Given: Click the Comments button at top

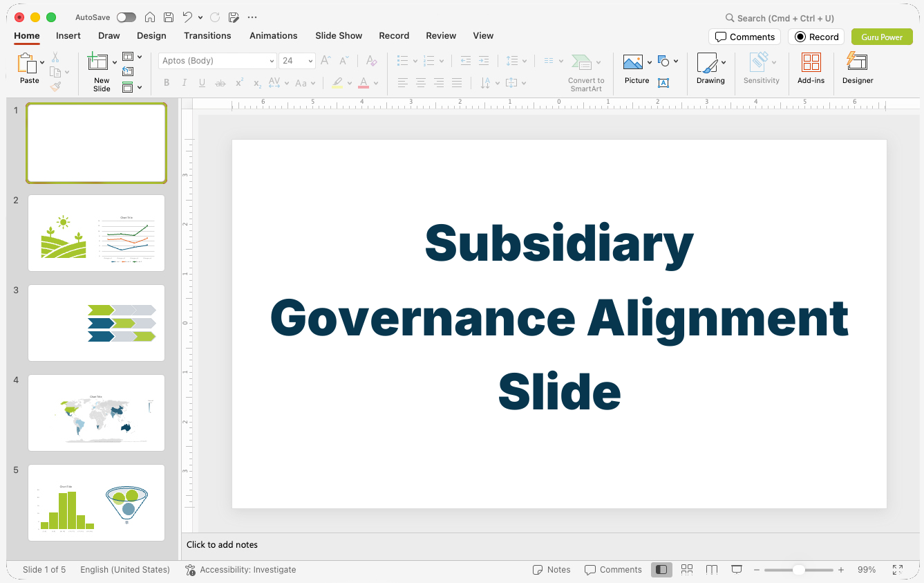Looking at the screenshot, I should (744, 37).
